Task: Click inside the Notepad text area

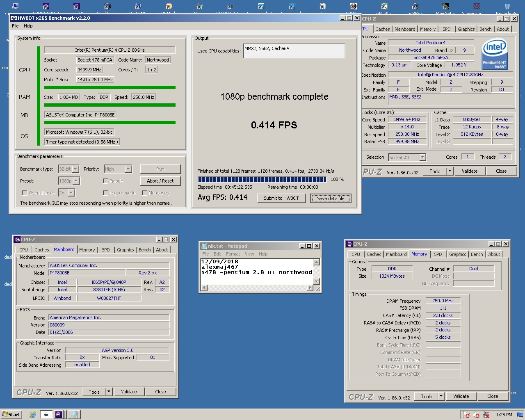Action: [257, 272]
